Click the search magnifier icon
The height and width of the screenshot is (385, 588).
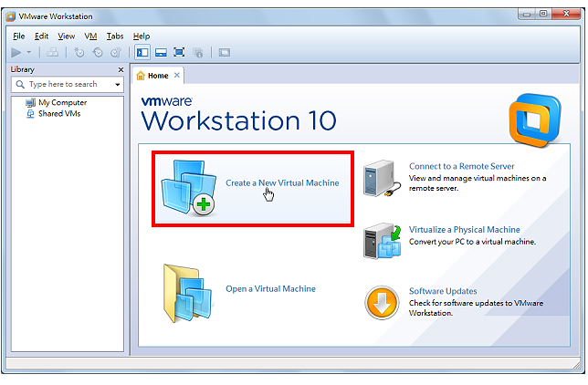(x=20, y=84)
